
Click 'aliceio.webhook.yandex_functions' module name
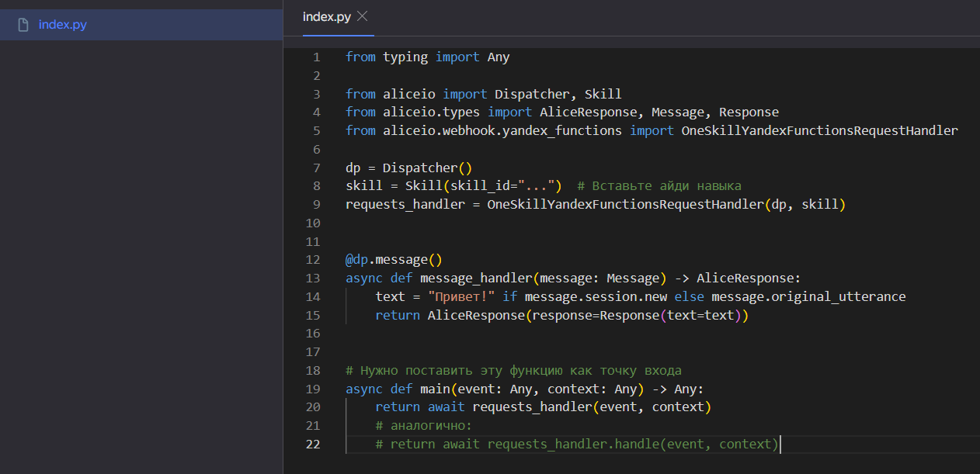(502, 131)
